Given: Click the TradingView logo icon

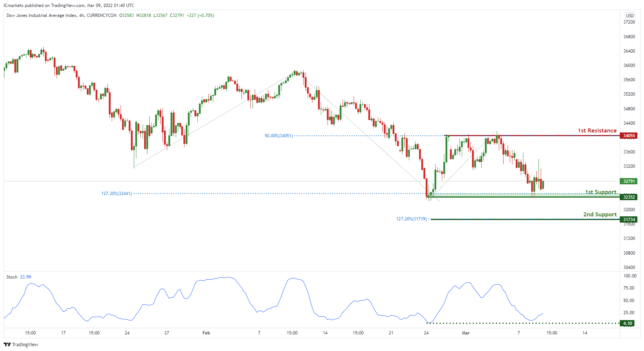Looking at the screenshot, I should [7, 345].
